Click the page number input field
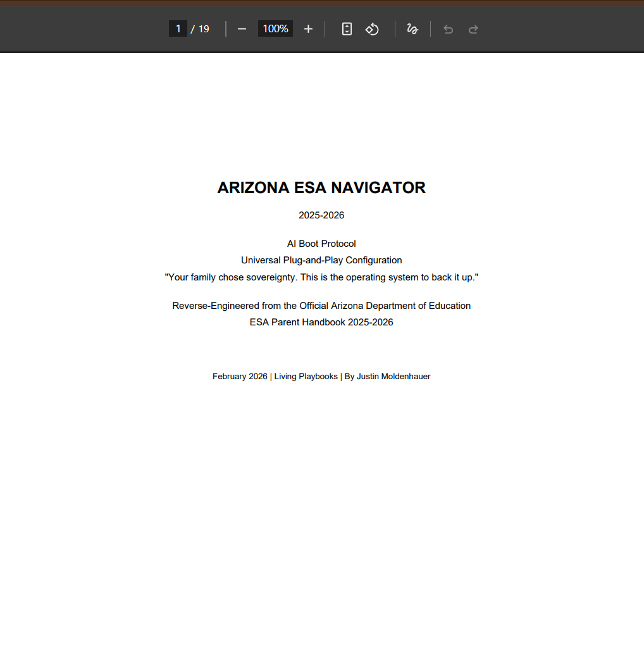 178,28
